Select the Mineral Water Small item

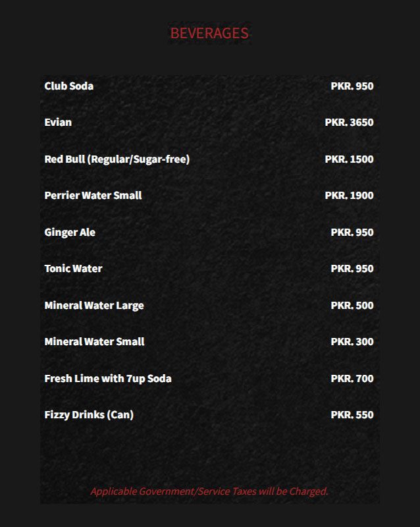[94, 341]
